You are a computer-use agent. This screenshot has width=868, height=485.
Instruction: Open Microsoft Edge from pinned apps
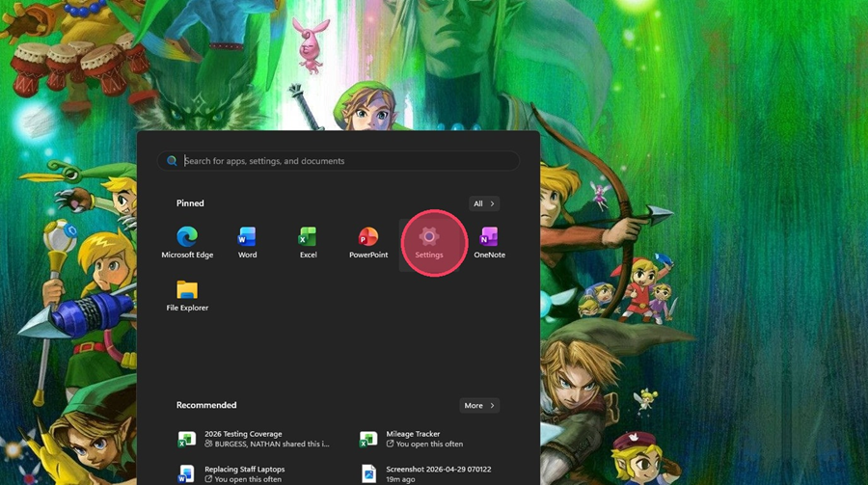(187, 244)
